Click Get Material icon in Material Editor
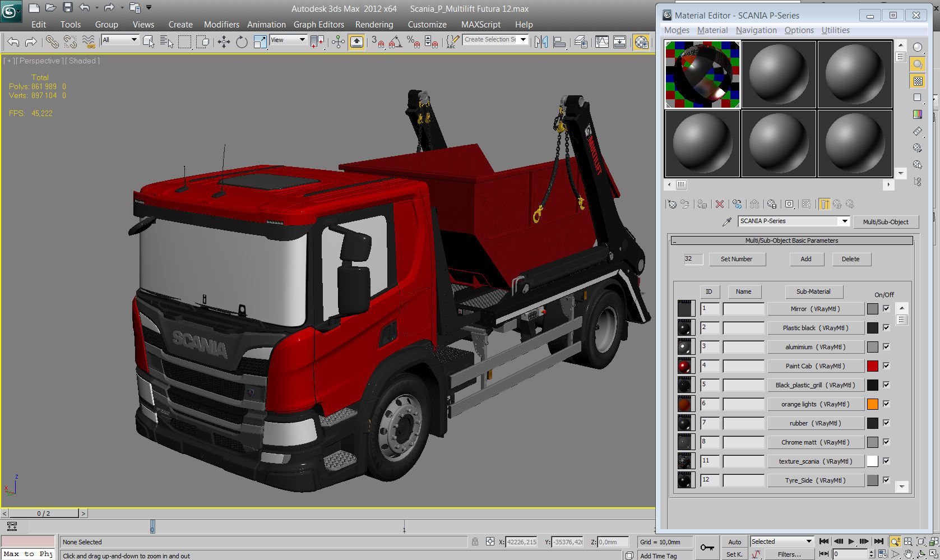Viewport: 940px width, 560px height. click(672, 204)
